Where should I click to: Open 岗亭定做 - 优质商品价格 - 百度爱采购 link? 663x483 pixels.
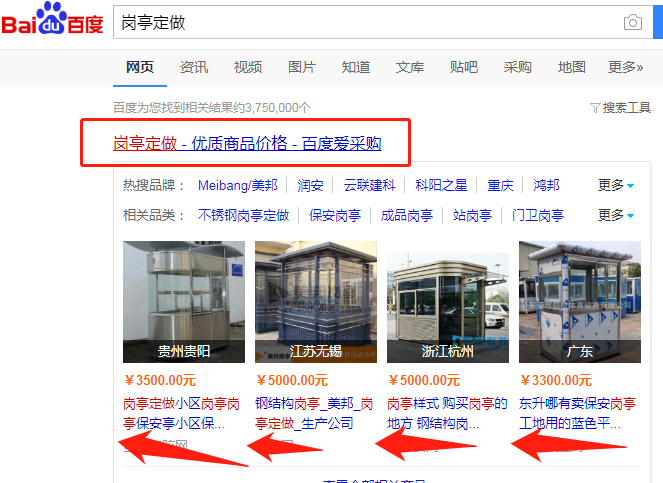(247, 143)
